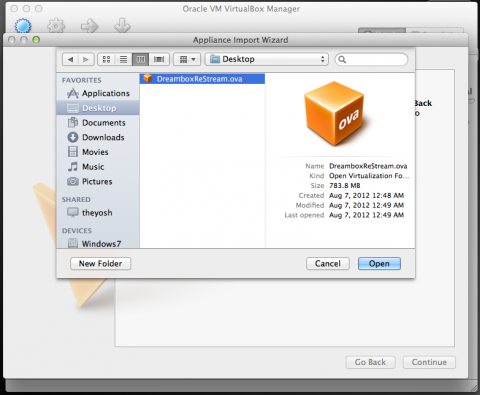The height and width of the screenshot is (395, 480).
Task: Click the small ova icon beside filename
Action: (148, 79)
